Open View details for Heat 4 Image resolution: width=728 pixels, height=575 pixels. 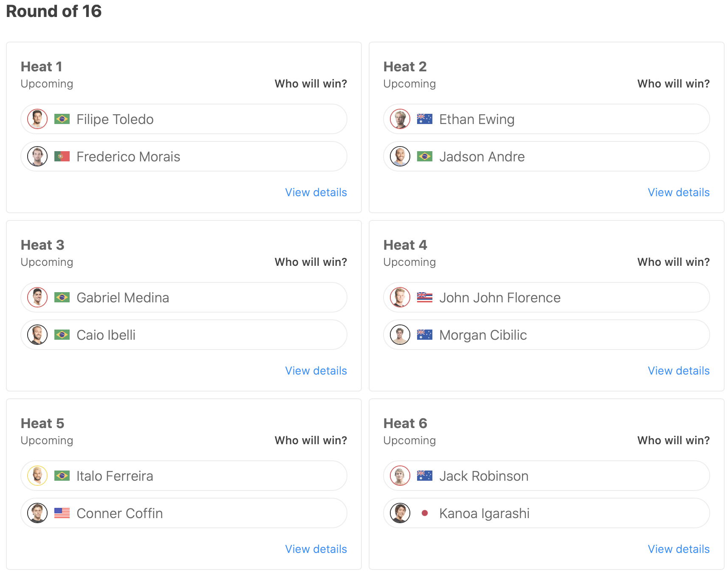[x=679, y=371]
